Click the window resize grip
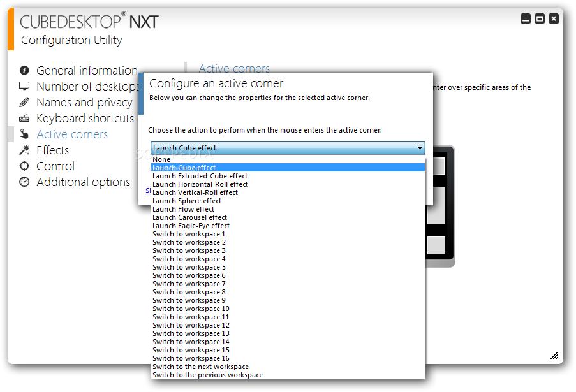 tap(554, 355)
